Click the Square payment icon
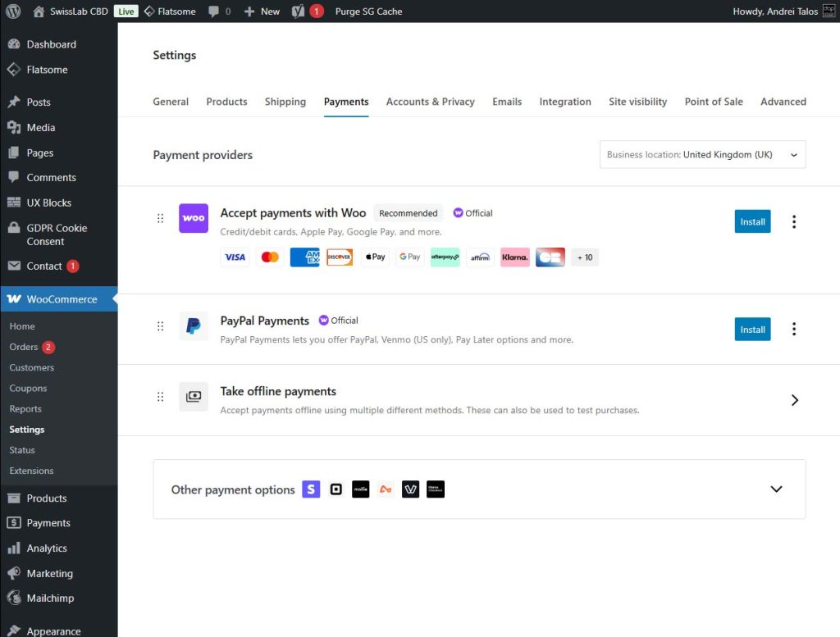The image size is (840, 637). [x=336, y=489]
